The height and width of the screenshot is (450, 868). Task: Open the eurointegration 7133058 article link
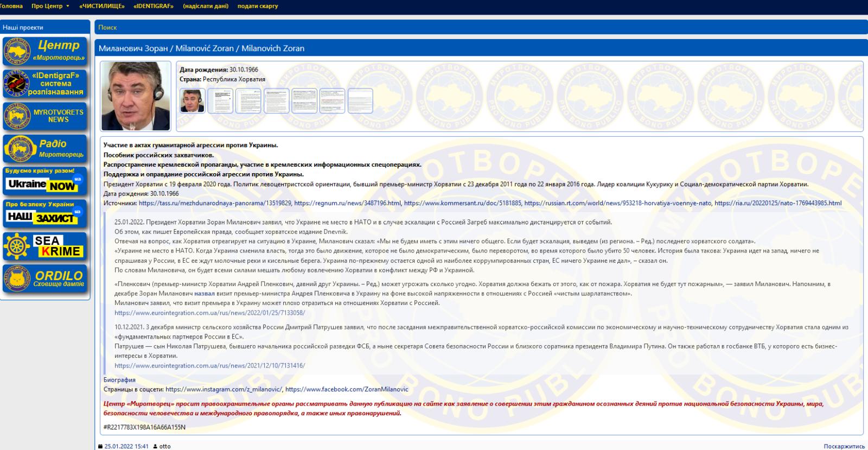[209, 313]
